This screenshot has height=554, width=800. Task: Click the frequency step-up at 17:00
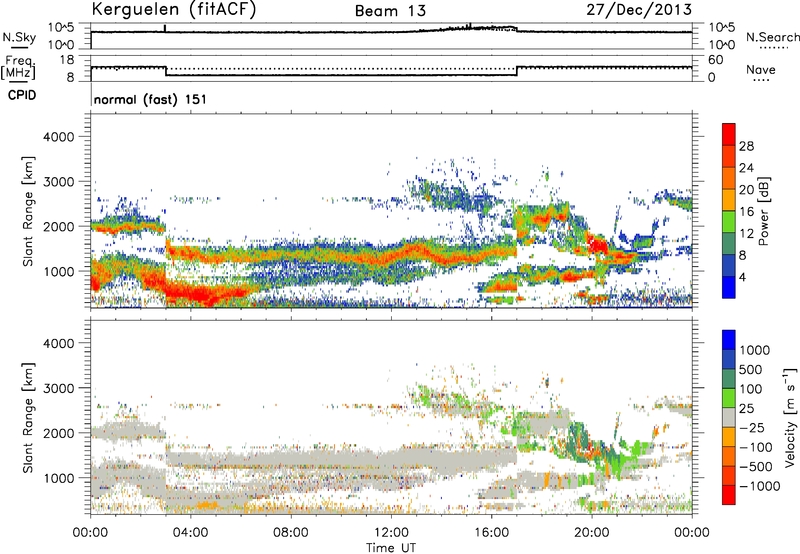[517, 71]
